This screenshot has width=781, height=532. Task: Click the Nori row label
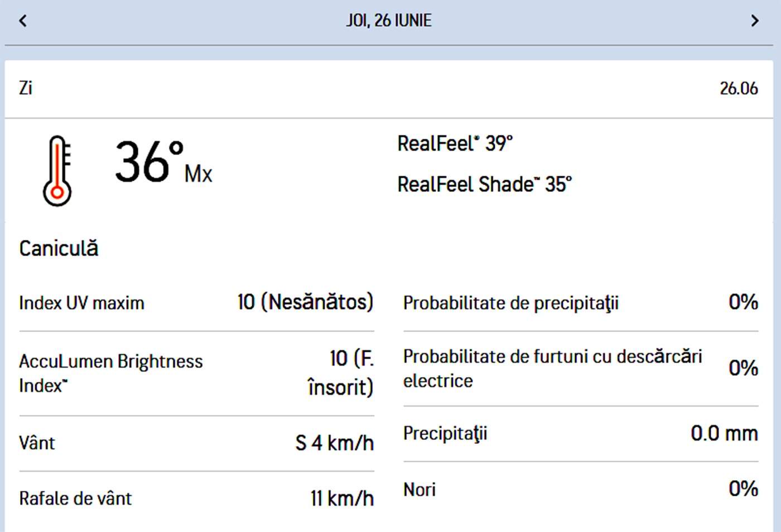(x=420, y=490)
